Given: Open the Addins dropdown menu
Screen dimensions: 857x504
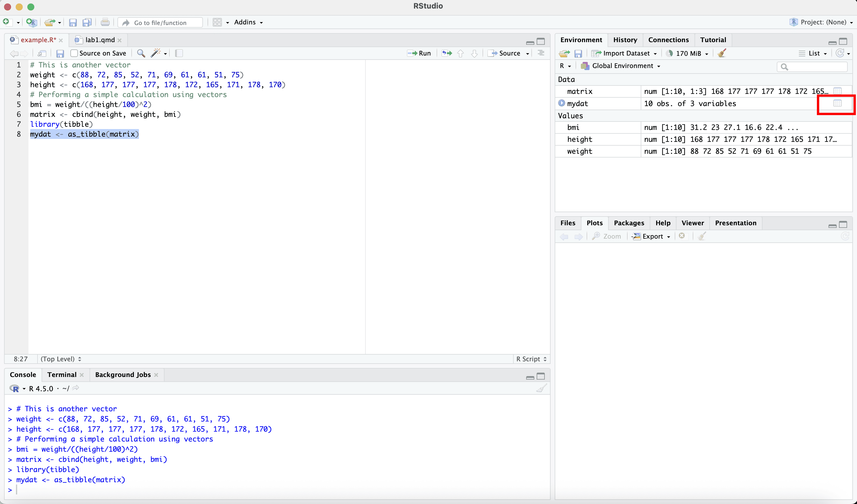Looking at the screenshot, I should click(248, 22).
